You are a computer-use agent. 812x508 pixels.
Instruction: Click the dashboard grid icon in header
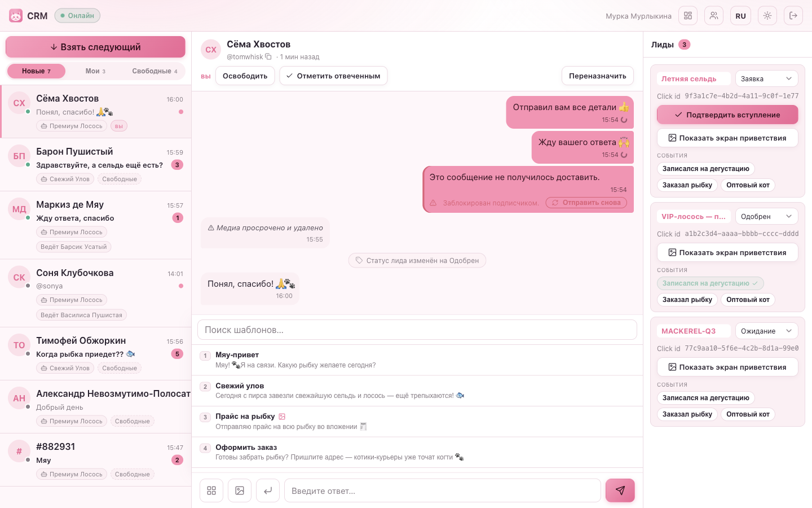tap(688, 16)
